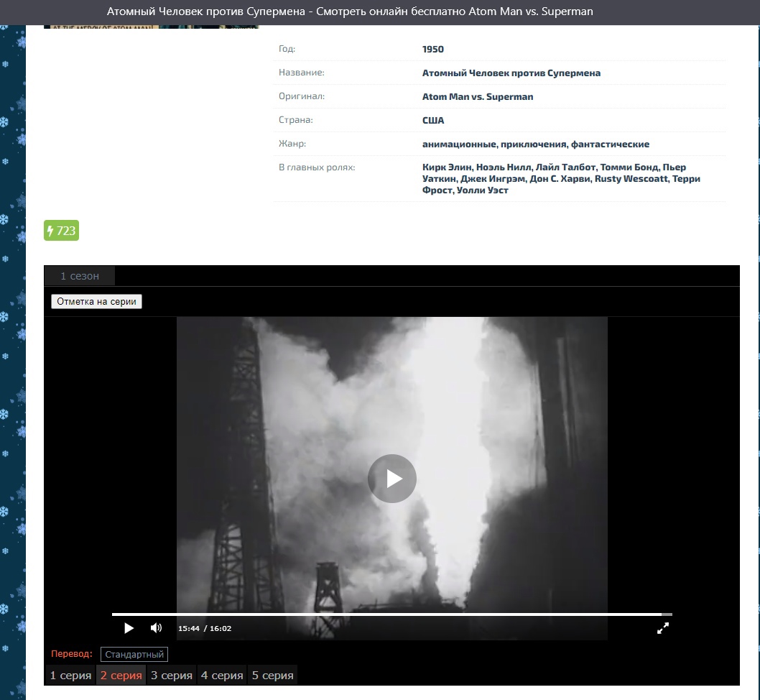Choose the Стандартный translation option
Image resolution: width=760 pixels, height=700 pixels.
pos(134,655)
